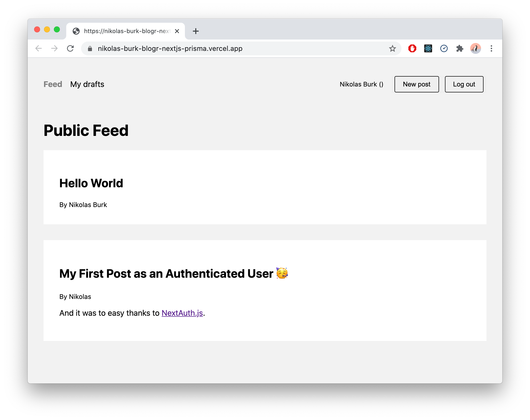Click the New post button
This screenshot has width=530, height=420.
click(417, 84)
